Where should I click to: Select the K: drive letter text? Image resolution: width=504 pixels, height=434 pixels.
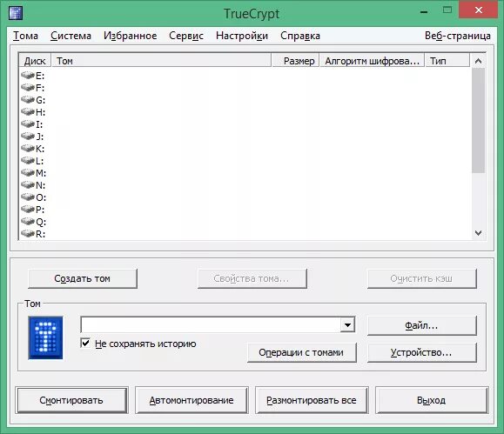coord(40,149)
